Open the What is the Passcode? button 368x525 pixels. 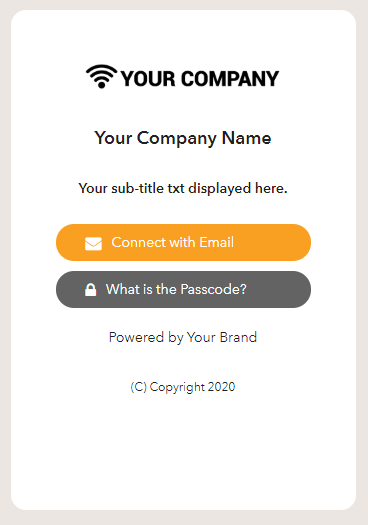pyautogui.click(x=183, y=289)
